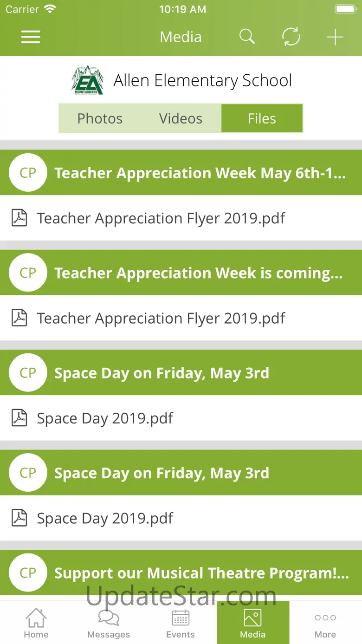Open first Teacher Appreciation Flyer 2019.pdf
Viewport: 362px width, 644px height.
tap(181, 218)
